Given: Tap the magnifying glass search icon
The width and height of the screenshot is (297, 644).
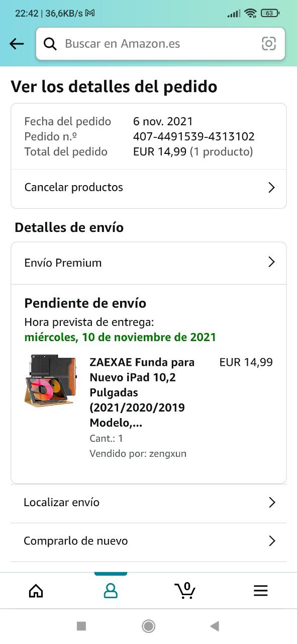Looking at the screenshot, I should pyautogui.click(x=50, y=44).
